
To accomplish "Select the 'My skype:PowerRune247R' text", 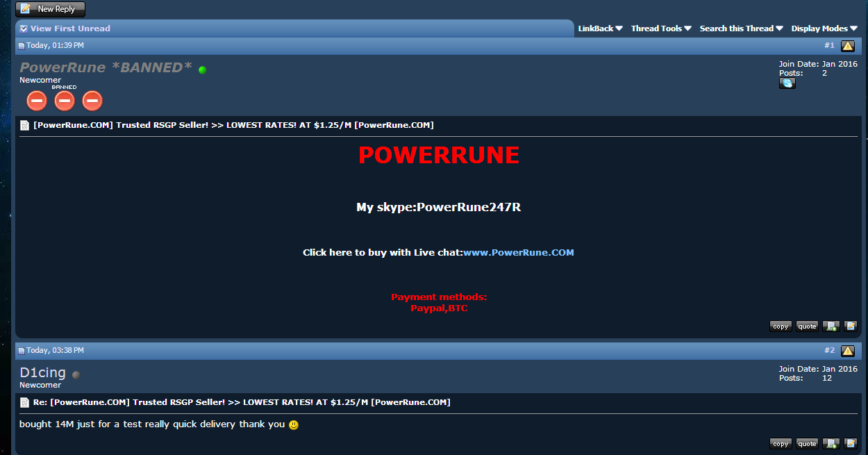I will pyautogui.click(x=439, y=207).
